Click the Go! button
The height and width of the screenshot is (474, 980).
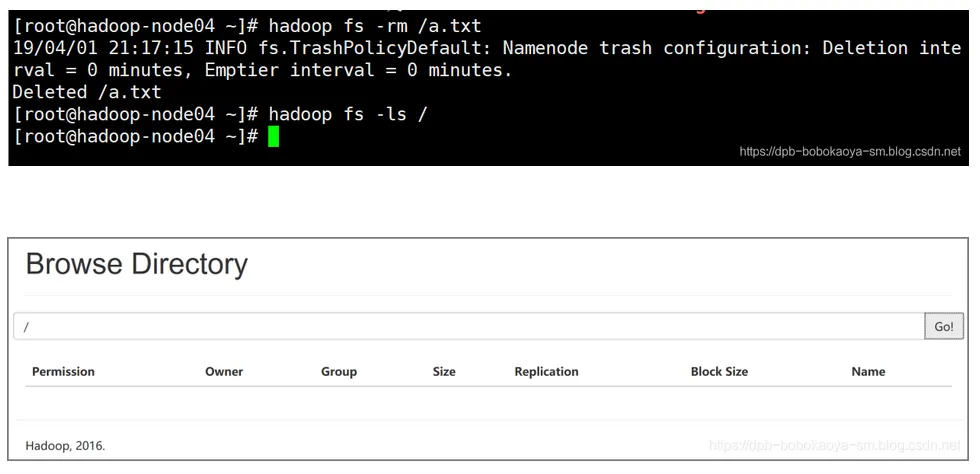pos(944,327)
